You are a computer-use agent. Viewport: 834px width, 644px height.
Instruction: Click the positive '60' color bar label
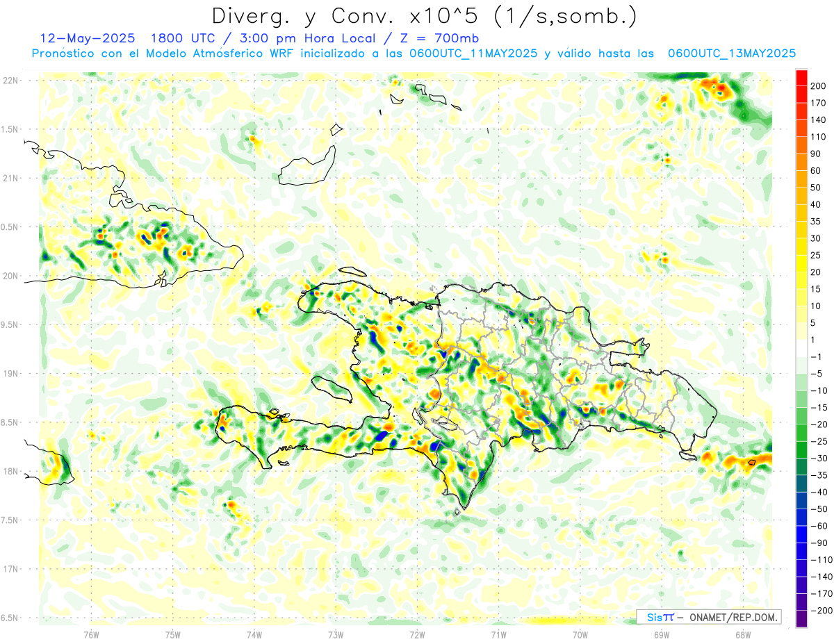[x=816, y=171]
